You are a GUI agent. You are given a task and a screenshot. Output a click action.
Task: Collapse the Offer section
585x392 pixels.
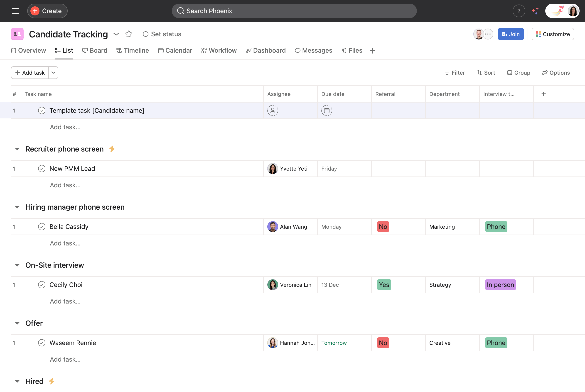click(17, 323)
